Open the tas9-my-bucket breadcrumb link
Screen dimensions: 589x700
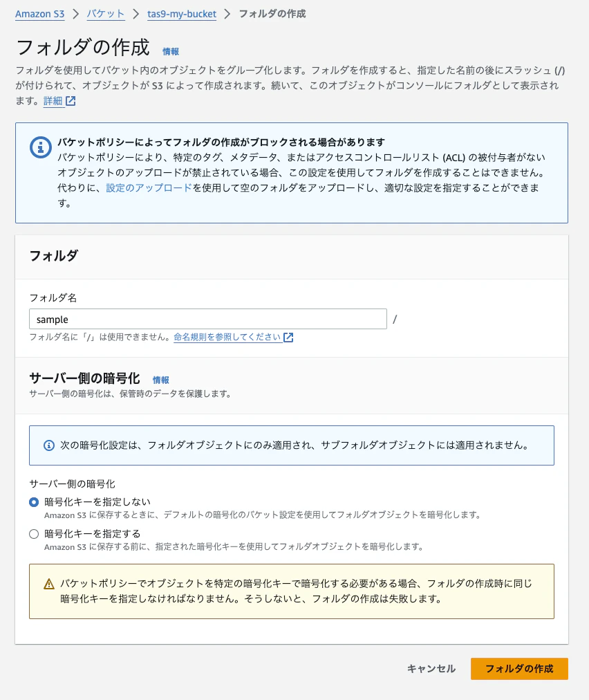[x=182, y=14]
